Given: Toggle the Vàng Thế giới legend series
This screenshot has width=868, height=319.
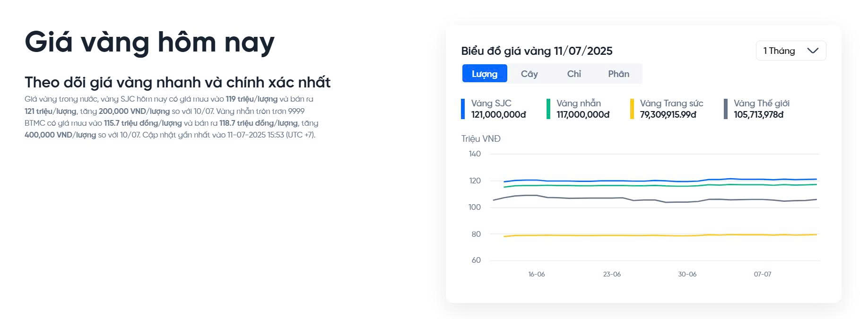Looking at the screenshot, I should coord(761,103).
